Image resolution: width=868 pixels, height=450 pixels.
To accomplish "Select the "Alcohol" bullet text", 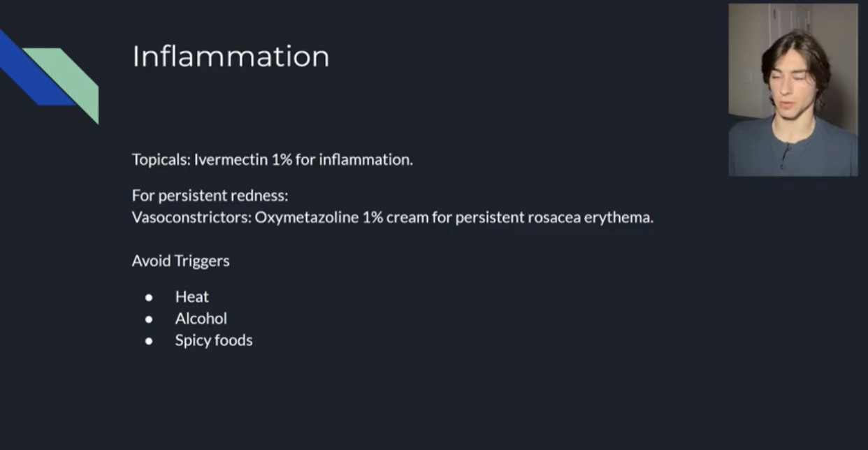I will (x=201, y=319).
